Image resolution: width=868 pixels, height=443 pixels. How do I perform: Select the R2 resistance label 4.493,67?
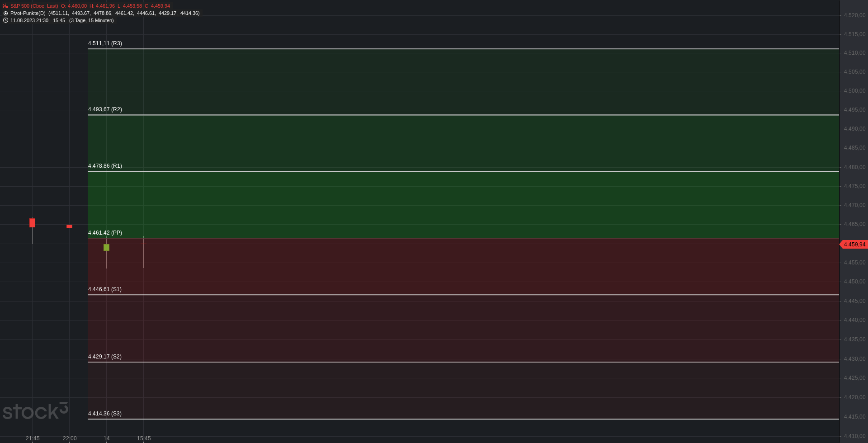105,109
